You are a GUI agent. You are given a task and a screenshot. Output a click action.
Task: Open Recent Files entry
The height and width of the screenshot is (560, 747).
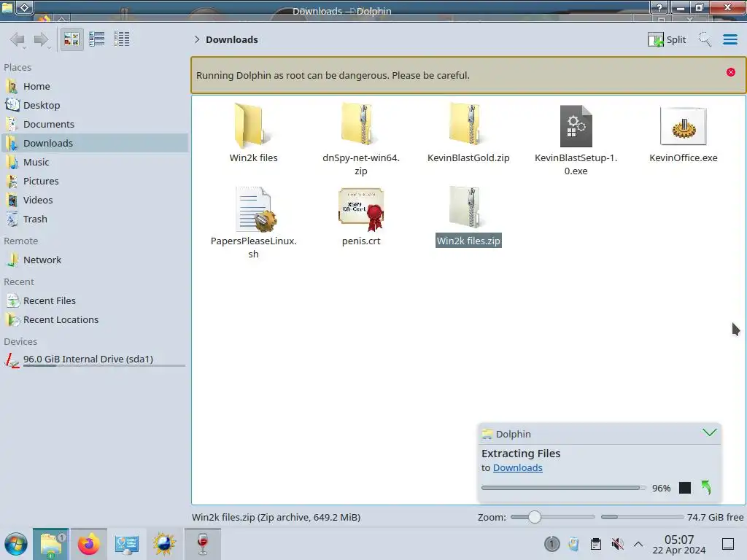point(96,301)
